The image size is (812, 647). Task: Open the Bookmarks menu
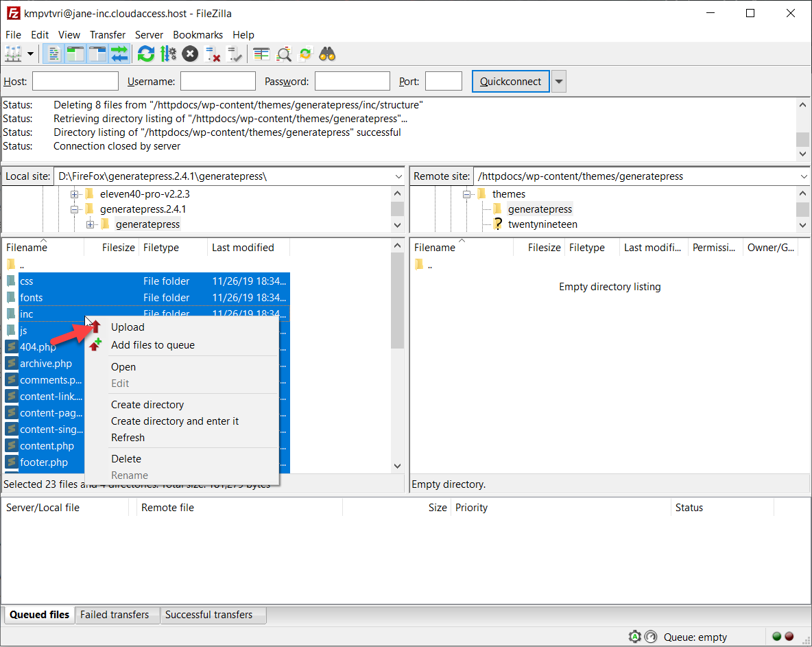point(198,35)
